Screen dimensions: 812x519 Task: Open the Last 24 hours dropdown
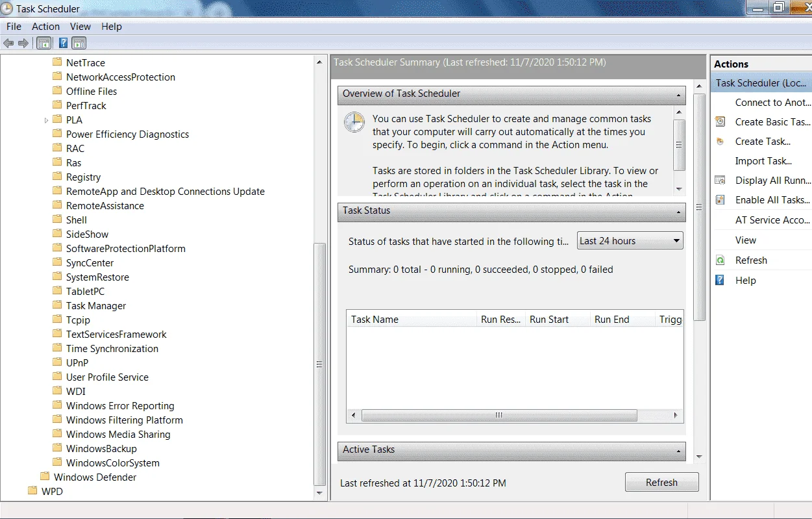pyautogui.click(x=630, y=241)
